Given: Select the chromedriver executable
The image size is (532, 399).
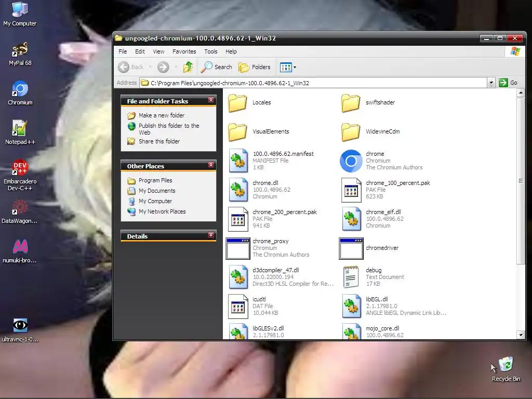Looking at the screenshot, I should pos(369,248).
